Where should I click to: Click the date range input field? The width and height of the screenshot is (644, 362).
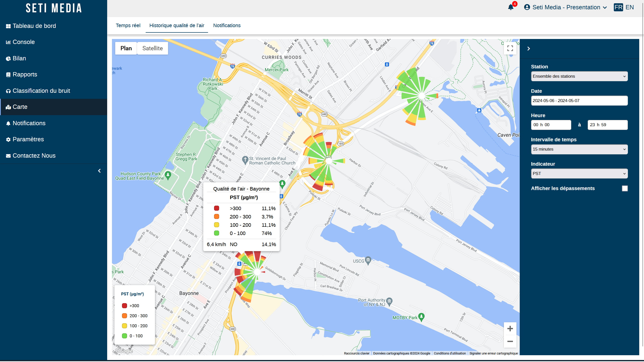[579, 100]
